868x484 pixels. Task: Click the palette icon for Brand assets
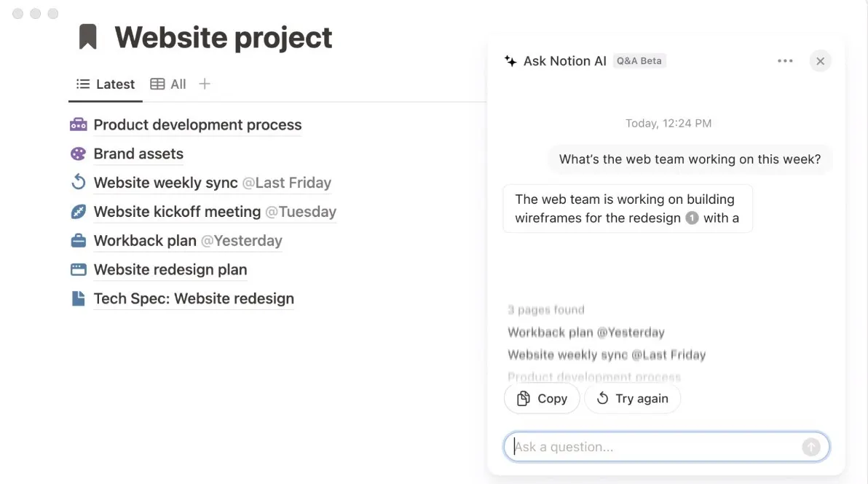click(78, 154)
